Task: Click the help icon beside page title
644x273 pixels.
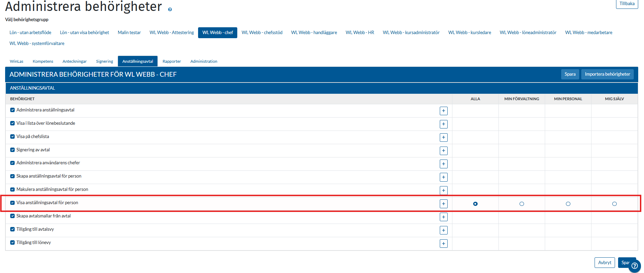Action: (170, 10)
